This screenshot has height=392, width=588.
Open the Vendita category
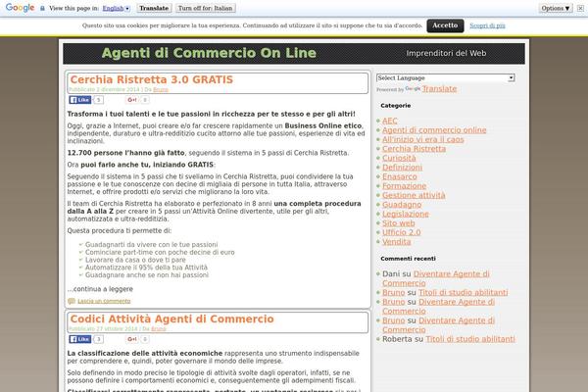396,242
